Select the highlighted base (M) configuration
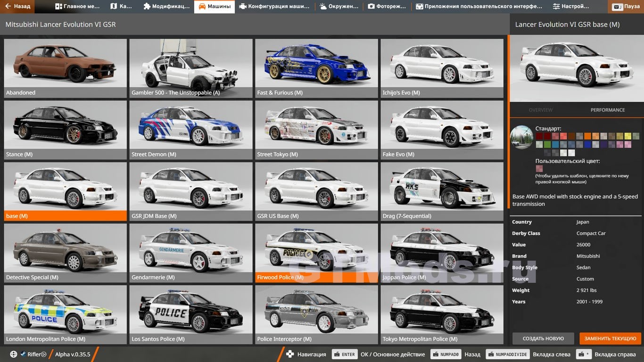644x362 pixels. pos(65,191)
